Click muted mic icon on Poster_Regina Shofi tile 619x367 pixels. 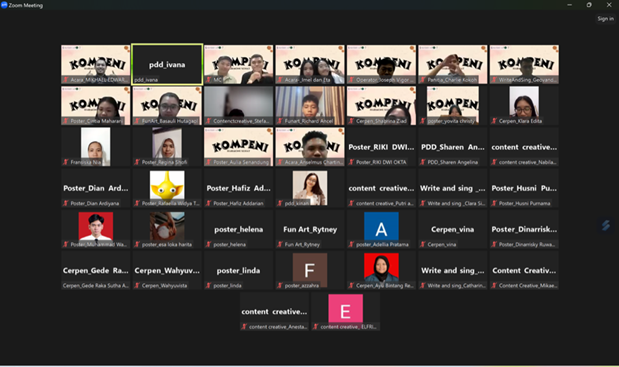click(x=137, y=162)
